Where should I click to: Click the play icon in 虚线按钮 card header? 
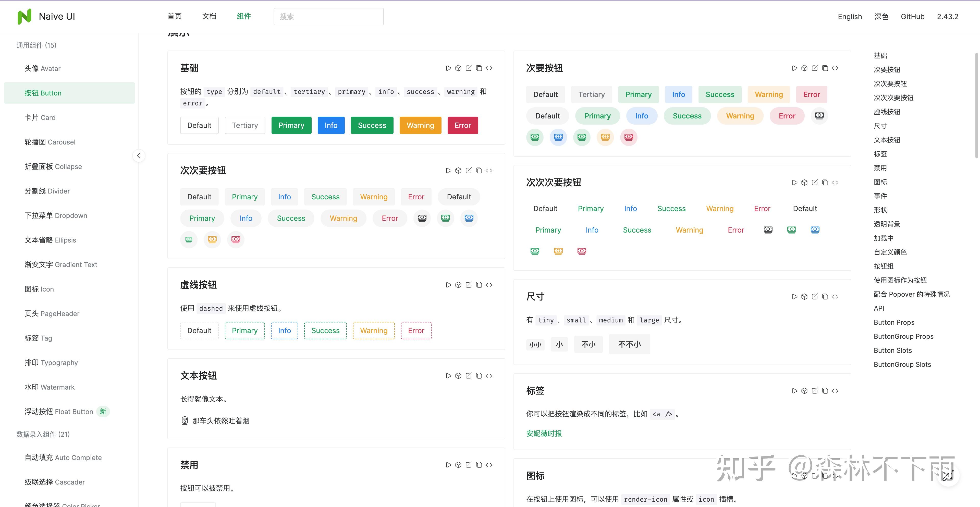449,285
